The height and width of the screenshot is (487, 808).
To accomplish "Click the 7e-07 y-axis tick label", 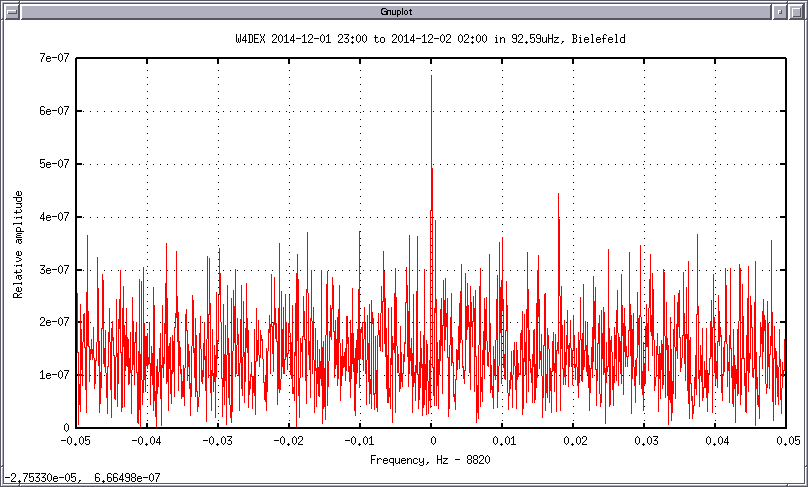I will pyautogui.click(x=50, y=58).
